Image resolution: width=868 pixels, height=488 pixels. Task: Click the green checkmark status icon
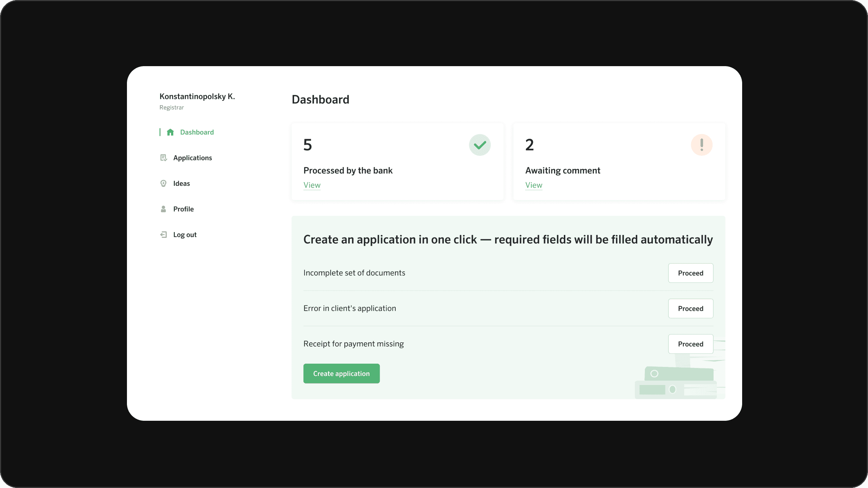[x=480, y=145]
